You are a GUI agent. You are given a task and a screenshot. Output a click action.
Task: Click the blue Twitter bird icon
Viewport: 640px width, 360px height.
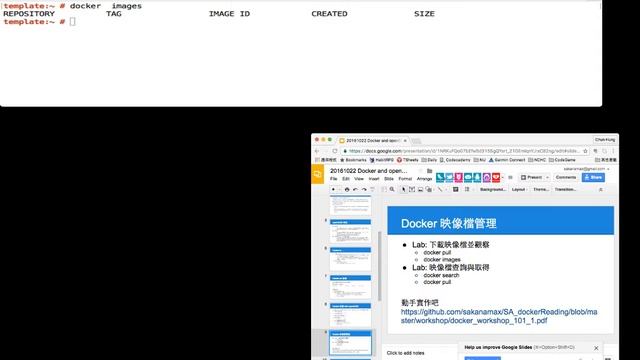[x=449, y=177]
